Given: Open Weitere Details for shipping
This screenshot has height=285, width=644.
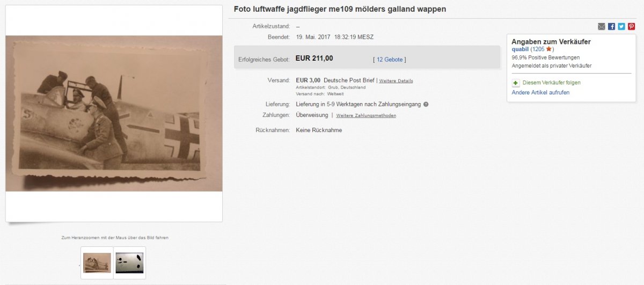Looking at the screenshot, I should coord(396,81).
